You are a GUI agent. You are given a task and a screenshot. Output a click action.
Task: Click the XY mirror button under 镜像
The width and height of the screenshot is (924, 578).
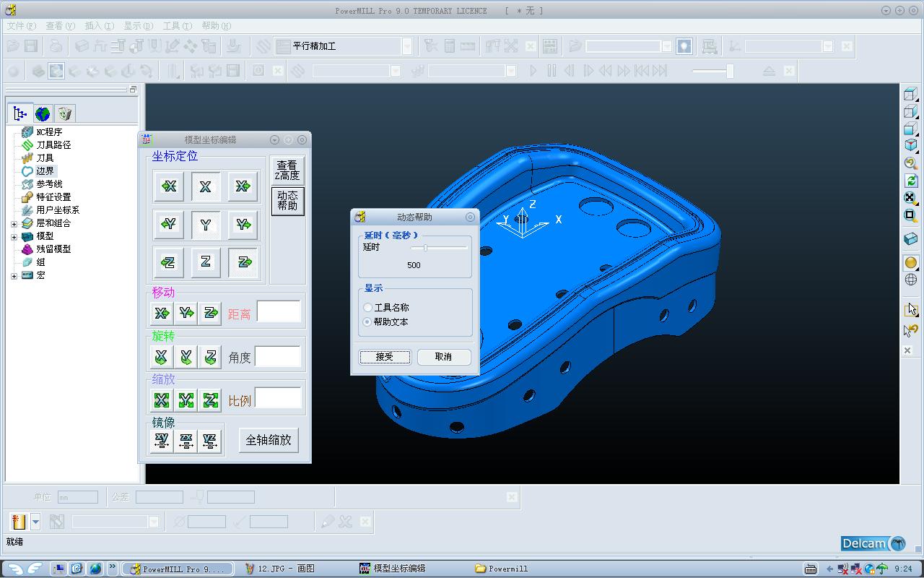[162, 441]
